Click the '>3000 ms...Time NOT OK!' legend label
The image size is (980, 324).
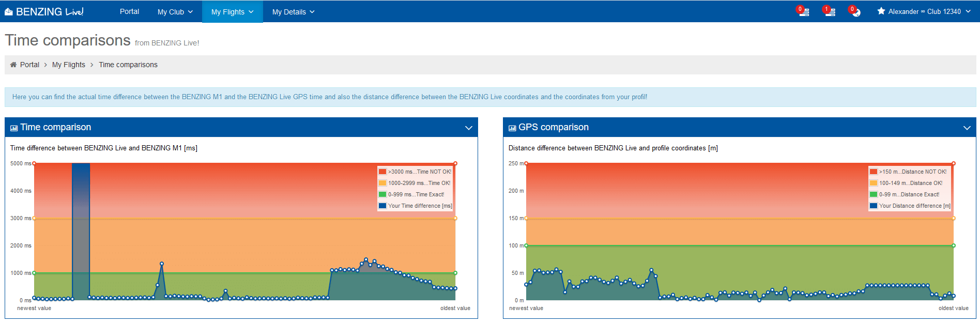point(420,172)
